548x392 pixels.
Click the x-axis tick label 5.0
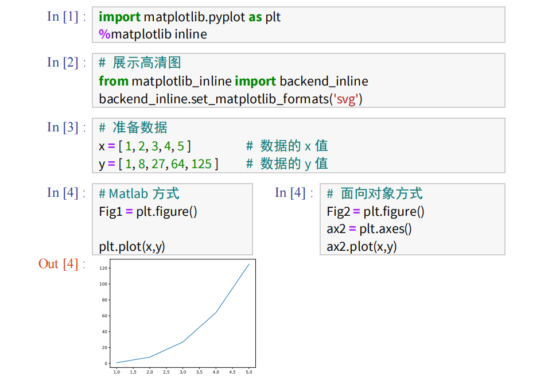pos(249,372)
